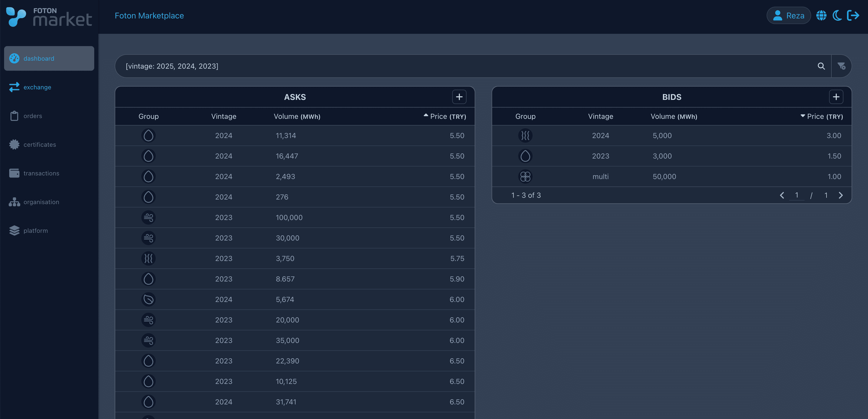
Task: Open the exchange menu item
Action: point(37,87)
